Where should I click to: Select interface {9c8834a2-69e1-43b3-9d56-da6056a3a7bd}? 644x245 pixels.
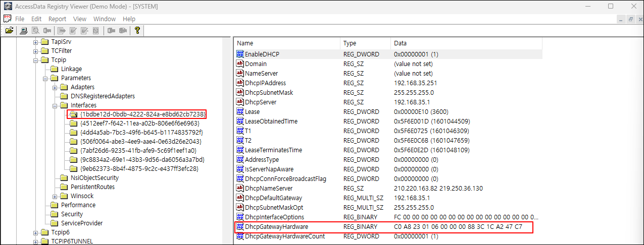pyautogui.click(x=142, y=160)
